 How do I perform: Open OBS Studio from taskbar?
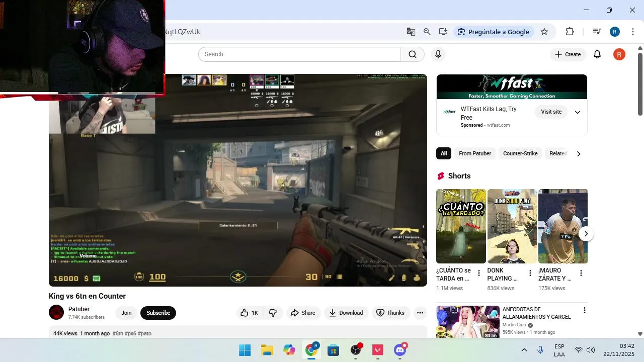356,350
